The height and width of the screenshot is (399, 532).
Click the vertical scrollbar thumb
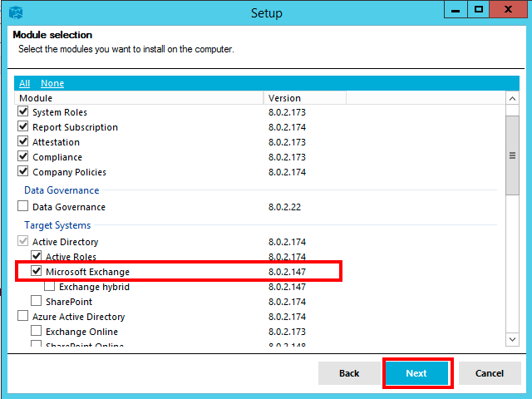point(512,155)
